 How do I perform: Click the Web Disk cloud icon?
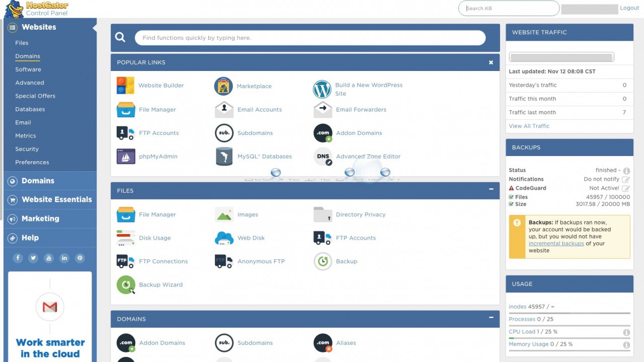click(224, 238)
